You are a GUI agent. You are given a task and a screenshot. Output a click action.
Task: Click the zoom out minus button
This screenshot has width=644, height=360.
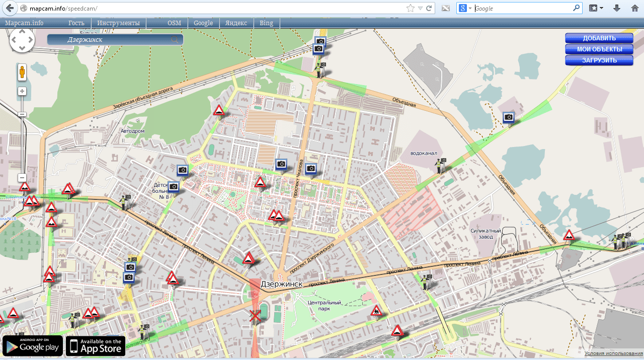[x=22, y=178]
